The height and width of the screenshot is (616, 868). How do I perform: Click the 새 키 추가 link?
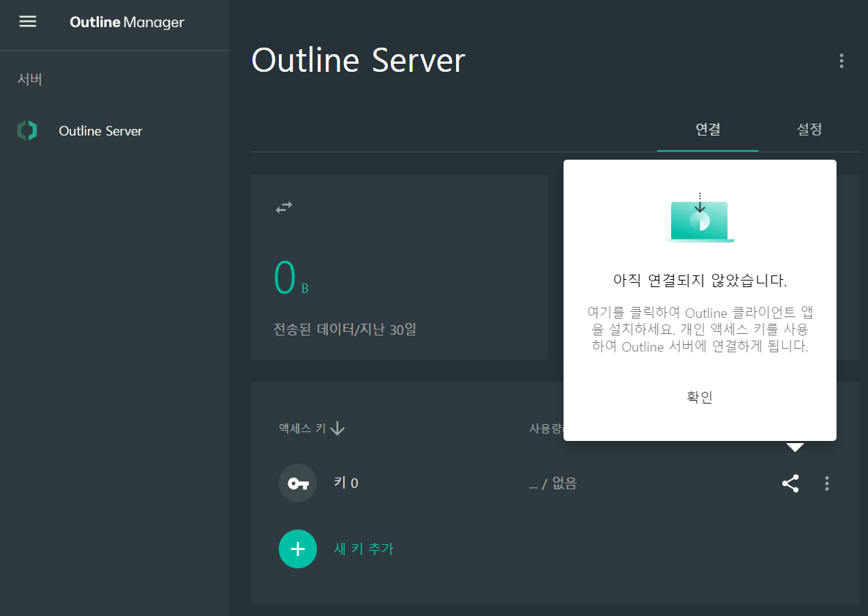[364, 549]
